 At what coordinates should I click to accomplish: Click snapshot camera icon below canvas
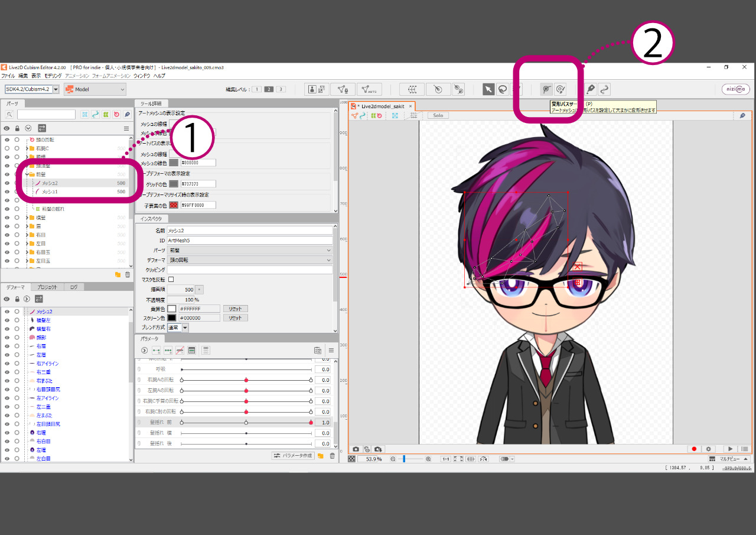click(356, 449)
